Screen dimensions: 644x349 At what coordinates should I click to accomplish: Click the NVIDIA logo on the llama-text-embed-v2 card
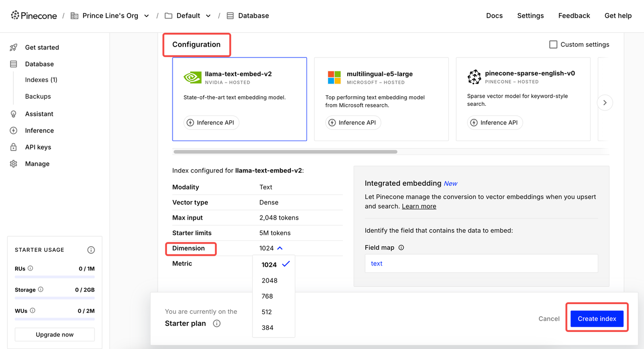click(x=192, y=77)
